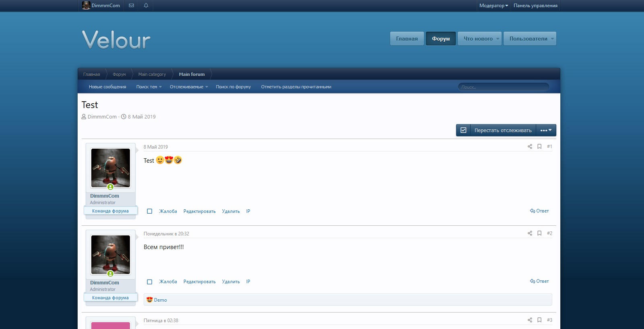Tick the checkbox on second post
Screen dimensions: 644x329
pos(150,282)
